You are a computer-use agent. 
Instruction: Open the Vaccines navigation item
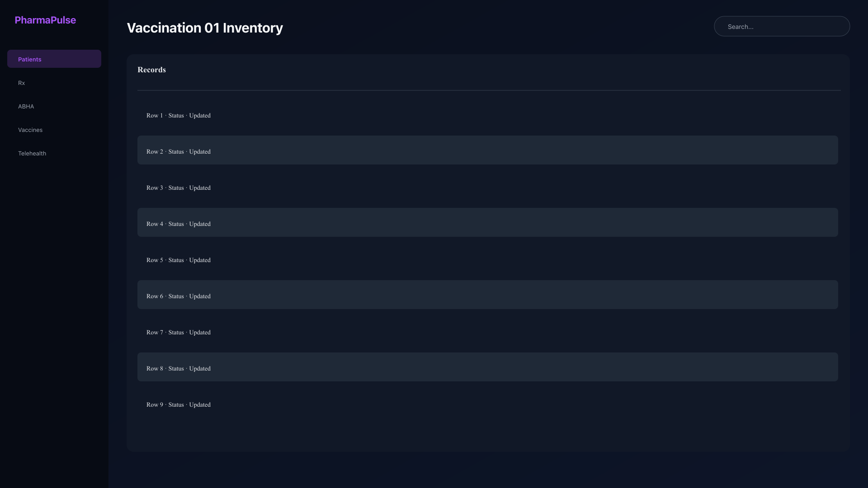(x=54, y=130)
